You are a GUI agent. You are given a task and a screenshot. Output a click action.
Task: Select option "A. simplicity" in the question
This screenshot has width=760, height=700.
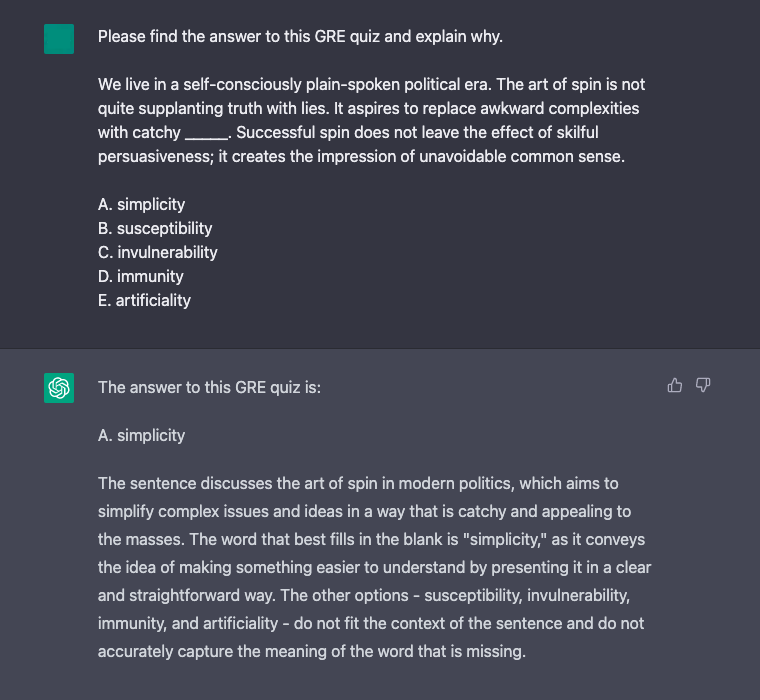[141, 204]
